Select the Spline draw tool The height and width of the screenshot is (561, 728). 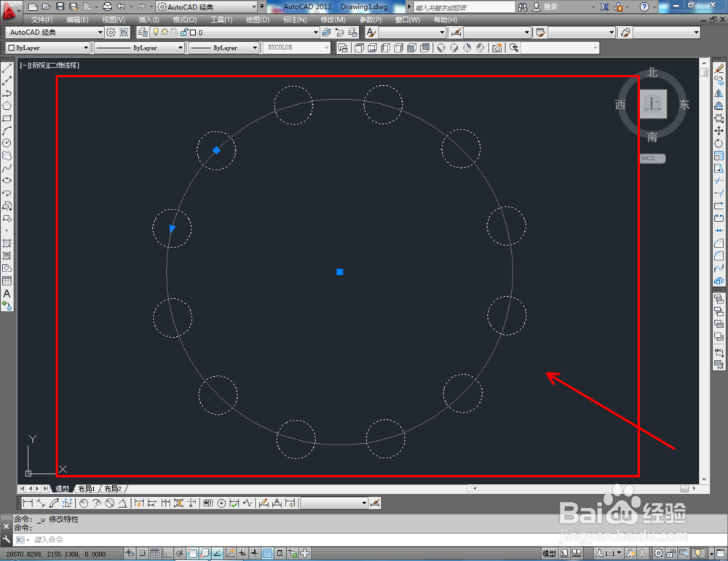(7, 168)
